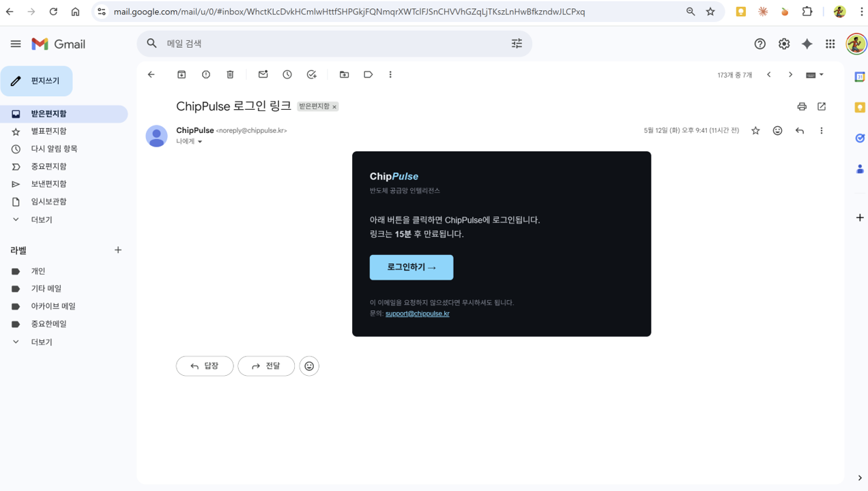The height and width of the screenshot is (491, 868).
Task: Click the Gmail logo
Action: [x=59, y=44]
